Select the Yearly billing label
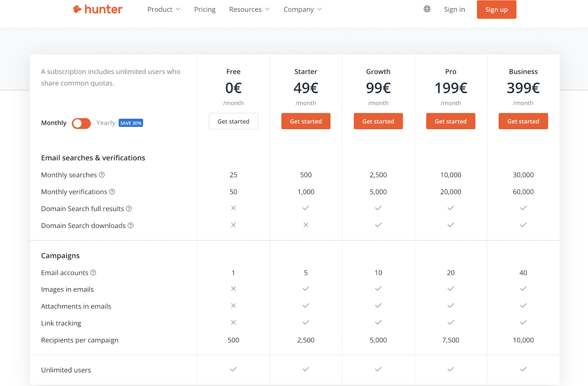 coord(106,123)
